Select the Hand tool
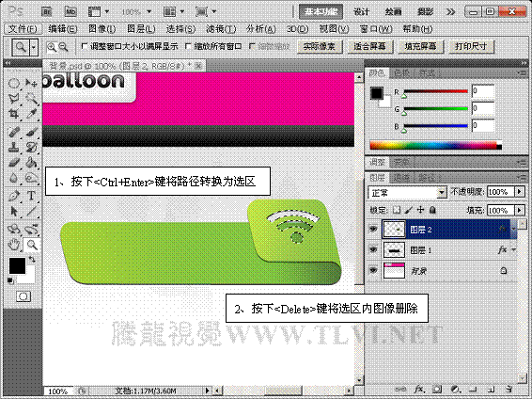This screenshot has height=399, width=532. [13, 245]
